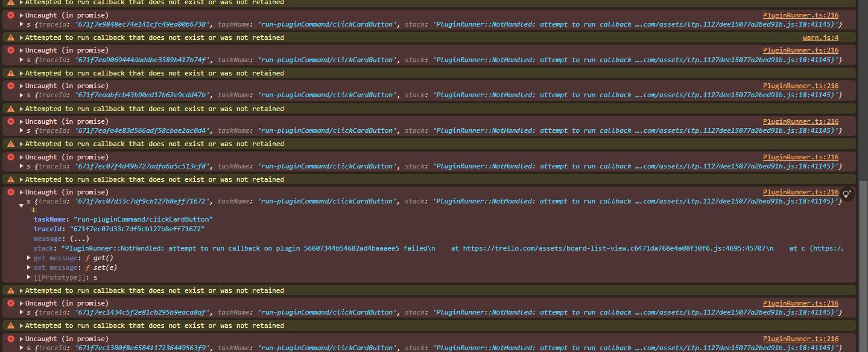Screen dimensions: 868x352
Task: Expand the object with traceId 671f7eafa4e83d56
Action: point(22,131)
